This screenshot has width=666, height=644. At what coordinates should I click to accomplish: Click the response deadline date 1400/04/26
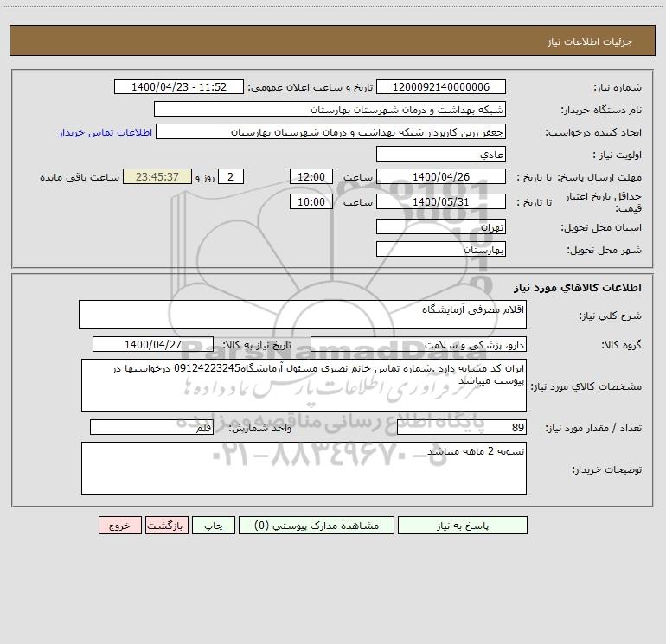tap(441, 176)
